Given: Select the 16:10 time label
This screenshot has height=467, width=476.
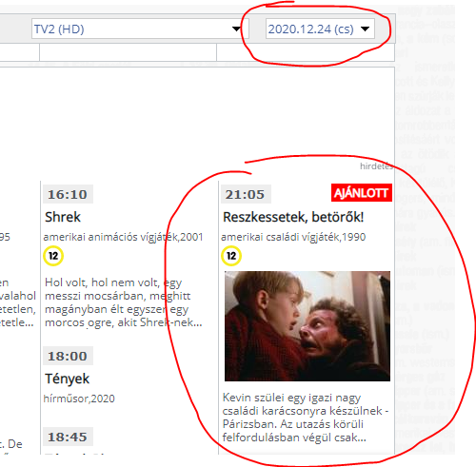Looking at the screenshot, I should pyautogui.click(x=68, y=194).
